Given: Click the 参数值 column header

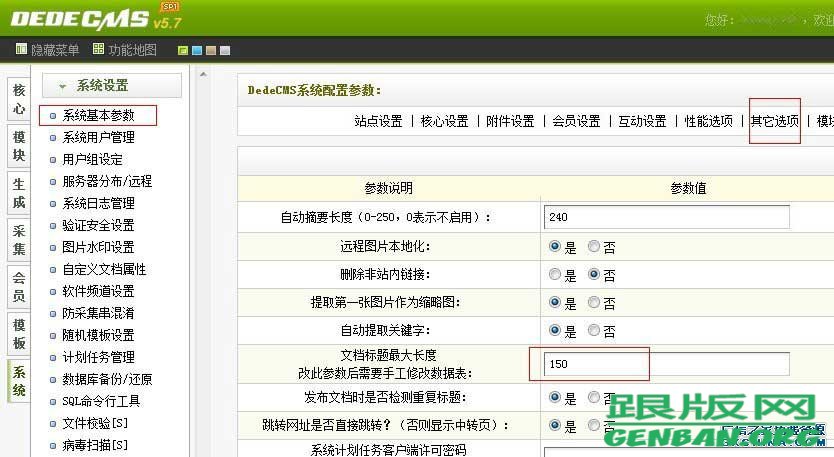Looking at the screenshot, I should pos(688,188).
